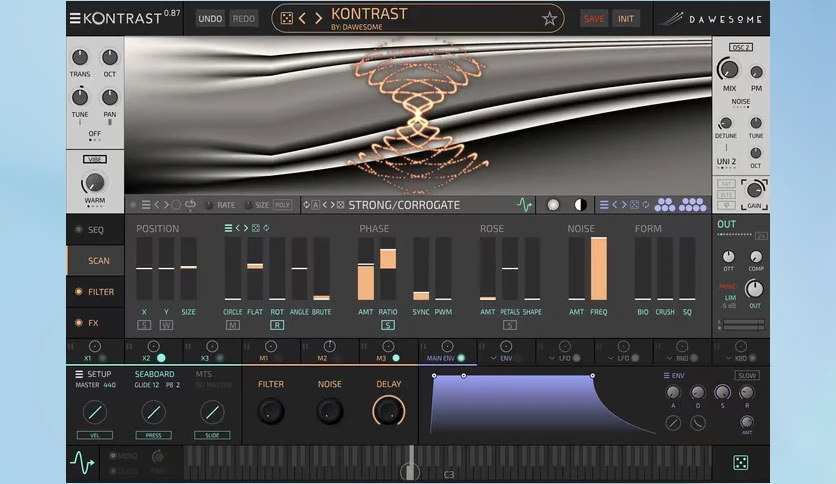Select the MAIN ENV modulator slot
The image size is (836, 484).
pos(447,352)
